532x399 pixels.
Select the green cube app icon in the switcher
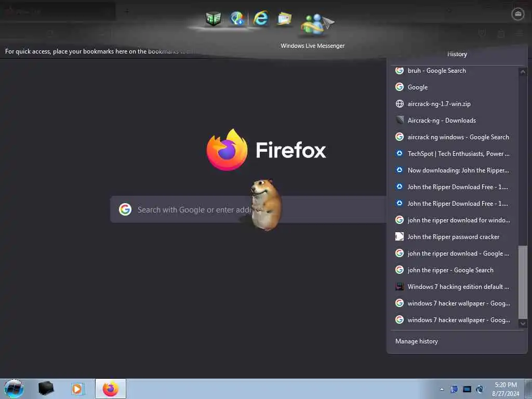coord(214,18)
